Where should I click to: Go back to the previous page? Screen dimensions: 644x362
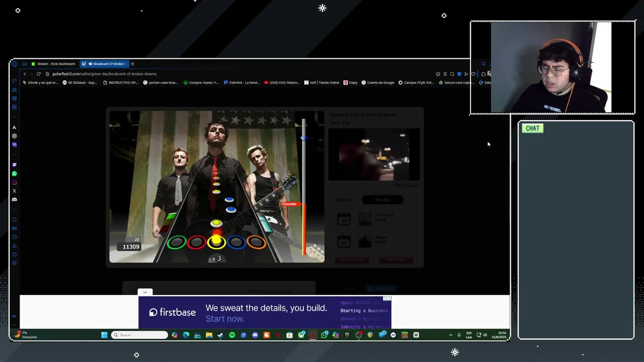tap(25, 74)
